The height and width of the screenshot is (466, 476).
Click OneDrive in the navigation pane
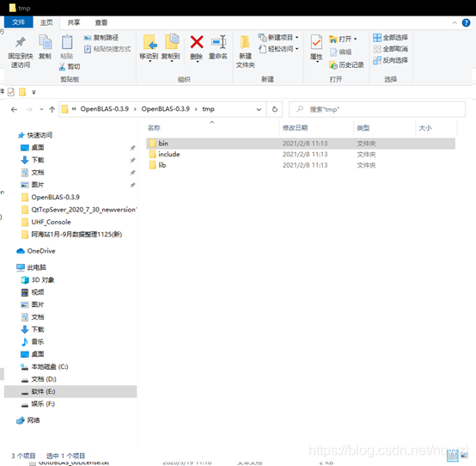41,251
